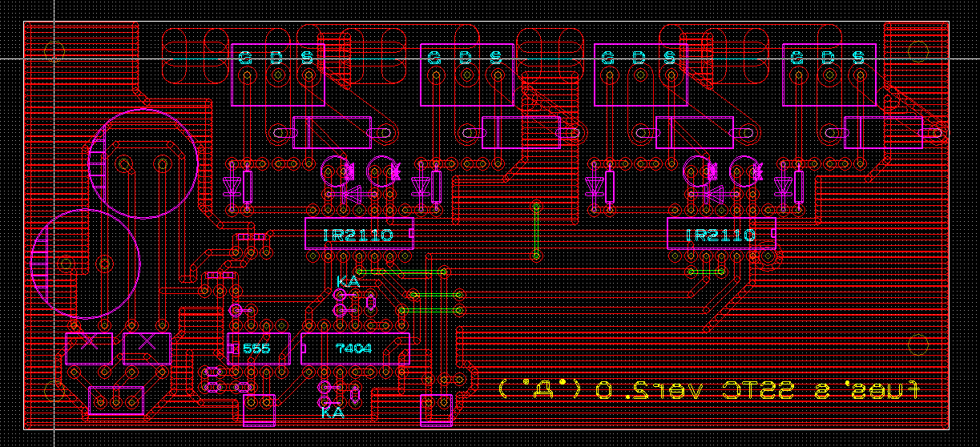Select the diode symbol below the rightmost MOSFET gate
Viewport: 980px width, 447px height.
(783, 187)
